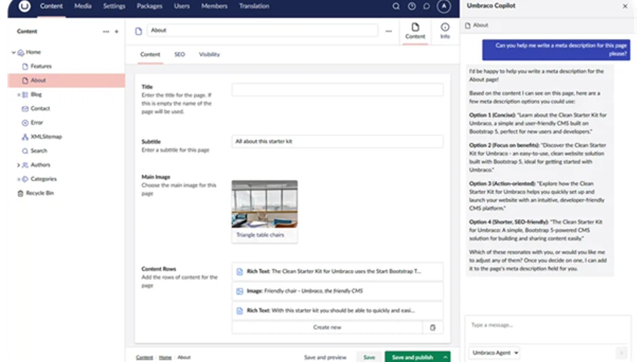Click the Content tree options ellipsis
Image resolution: width=644 pixels, height=362 pixels.
point(106,32)
